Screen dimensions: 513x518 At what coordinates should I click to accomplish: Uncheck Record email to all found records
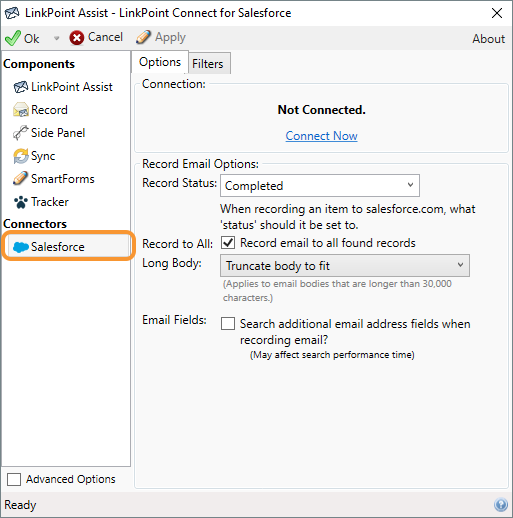tap(228, 243)
